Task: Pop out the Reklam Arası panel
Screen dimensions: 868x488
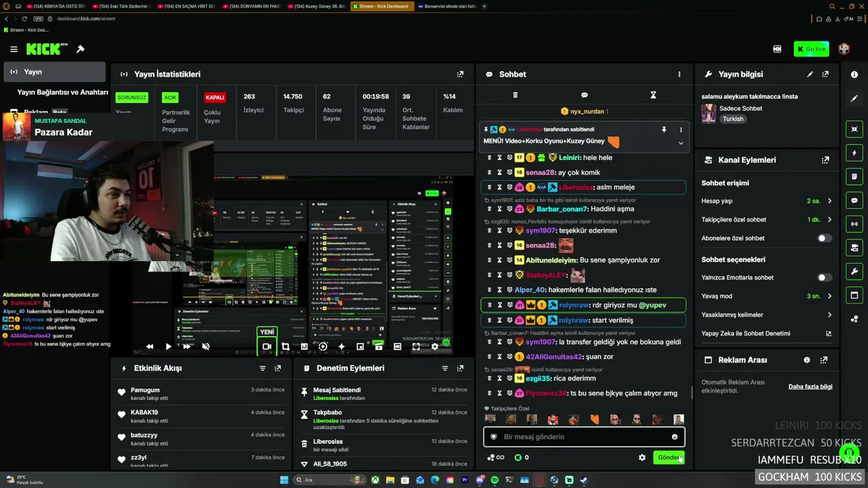Action: pos(825,360)
